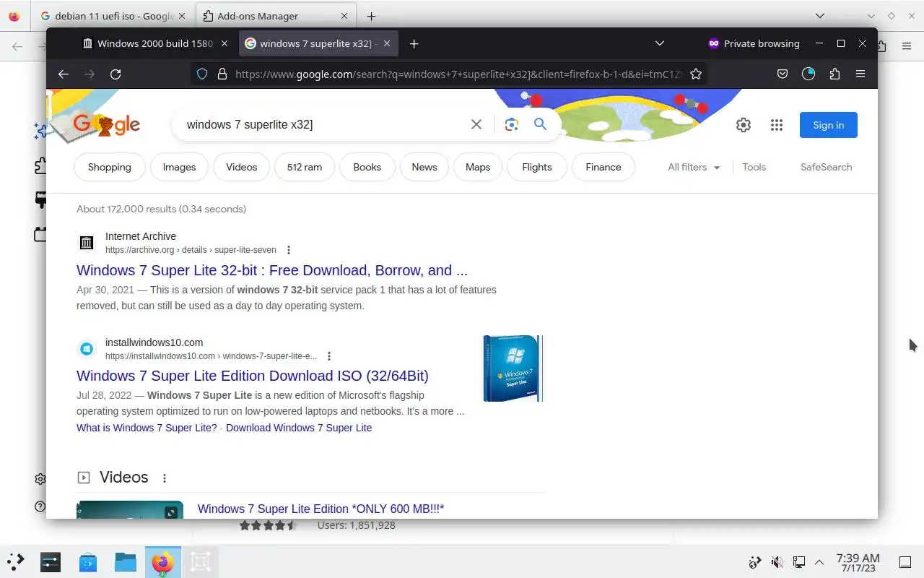Open Videos section options menu
Screen dimensions: 924x578
(x=165, y=478)
